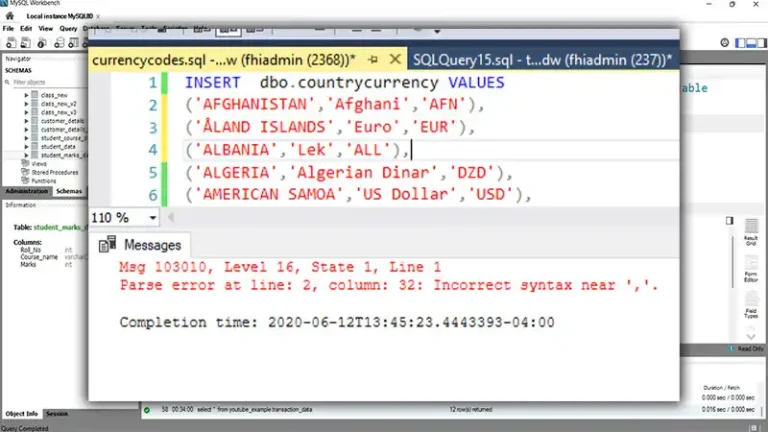
Task: Click the create new schema toolbar icon
Action: click(x=59, y=43)
